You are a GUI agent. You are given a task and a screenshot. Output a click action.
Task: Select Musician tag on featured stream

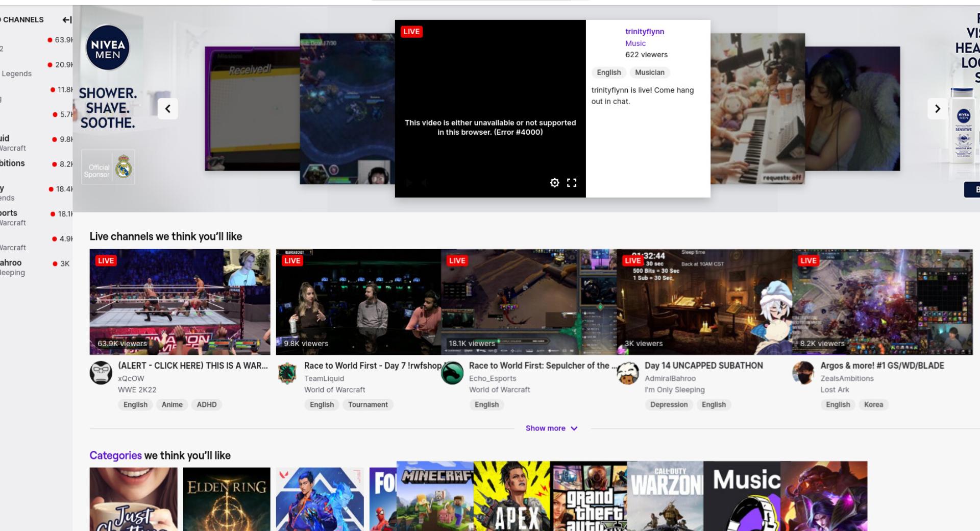[650, 73]
